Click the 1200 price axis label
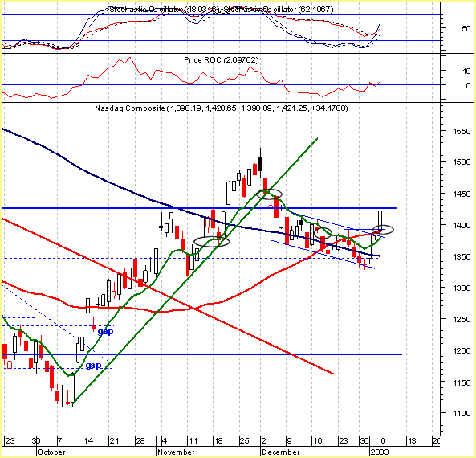 pyautogui.click(x=462, y=351)
